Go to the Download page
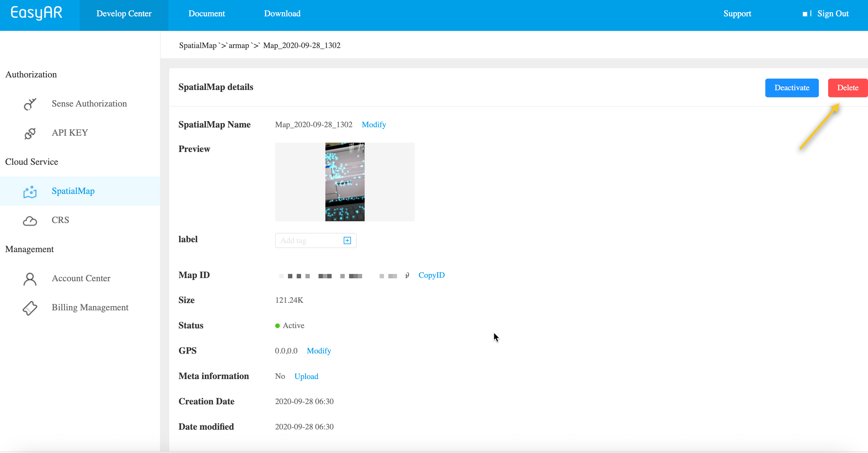This screenshot has height=453, width=868. 282,14
